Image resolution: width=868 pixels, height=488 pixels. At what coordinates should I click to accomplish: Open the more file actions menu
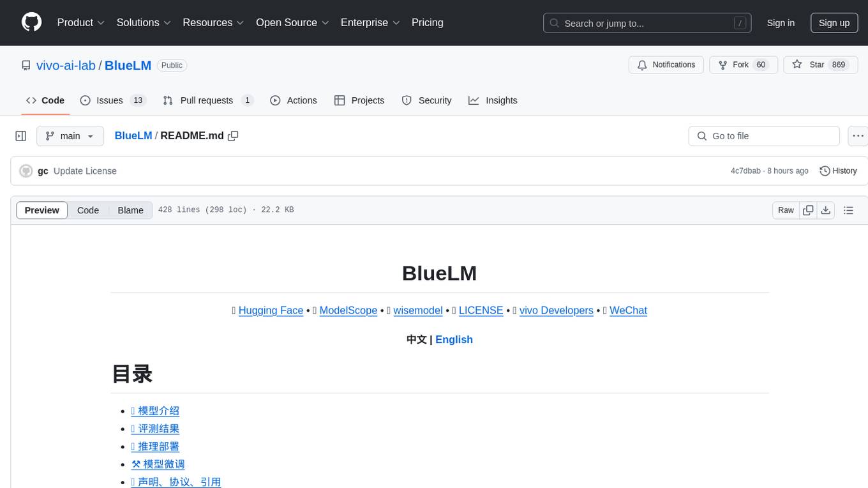pos(858,136)
